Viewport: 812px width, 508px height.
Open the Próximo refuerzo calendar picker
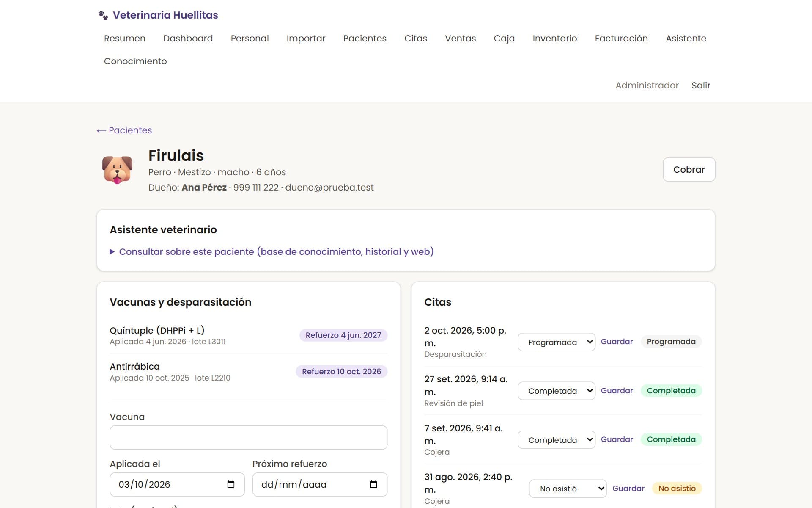[373, 484]
